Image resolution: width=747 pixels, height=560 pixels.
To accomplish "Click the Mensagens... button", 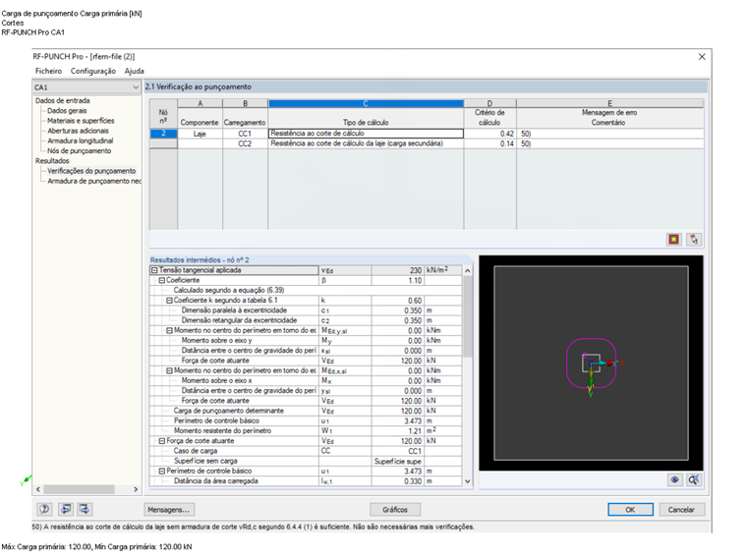I will pos(169,510).
